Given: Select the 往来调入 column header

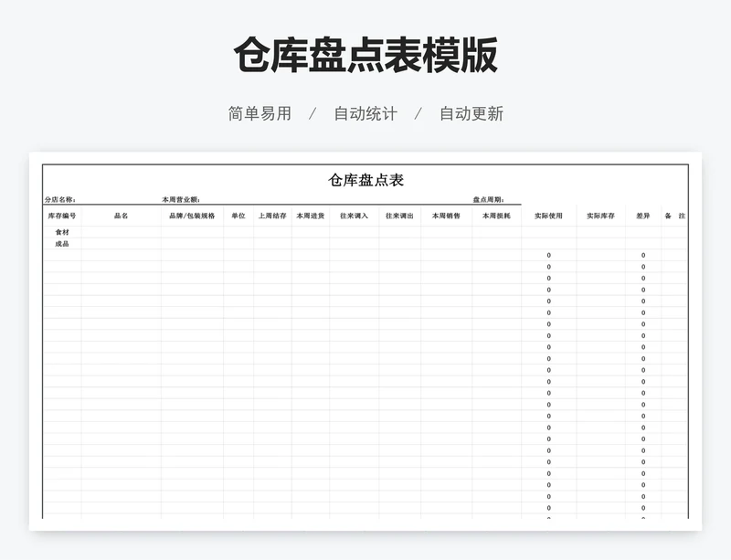Looking at the screenshot, I should click(x=354, y=216).
